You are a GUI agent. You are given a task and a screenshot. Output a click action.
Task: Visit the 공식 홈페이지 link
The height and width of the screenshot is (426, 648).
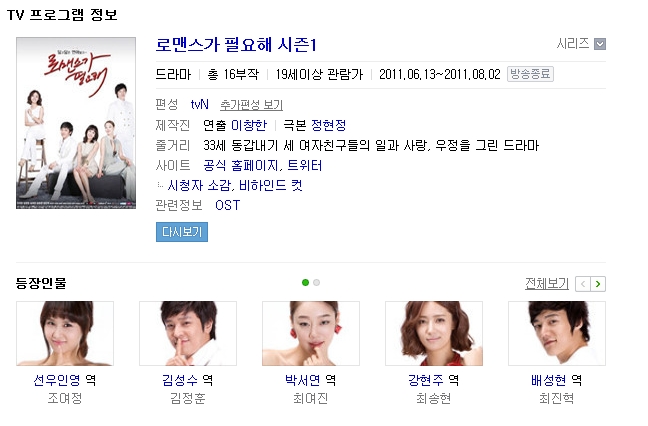click(x=241, y=165)
